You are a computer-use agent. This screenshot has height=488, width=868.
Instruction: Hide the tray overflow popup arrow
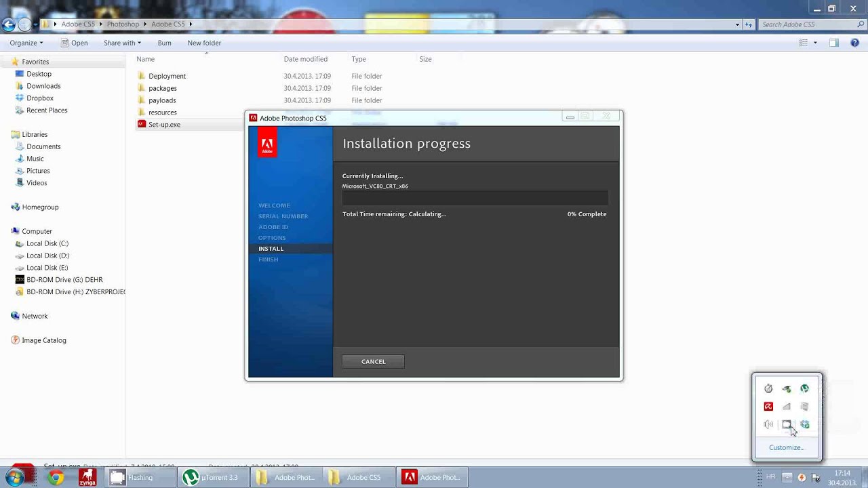tap(787, 477)
